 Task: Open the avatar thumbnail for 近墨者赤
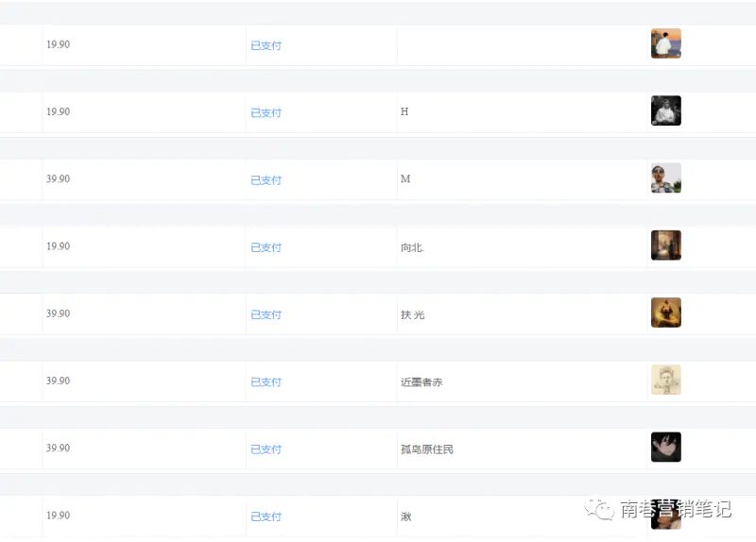tap(666, 380)
